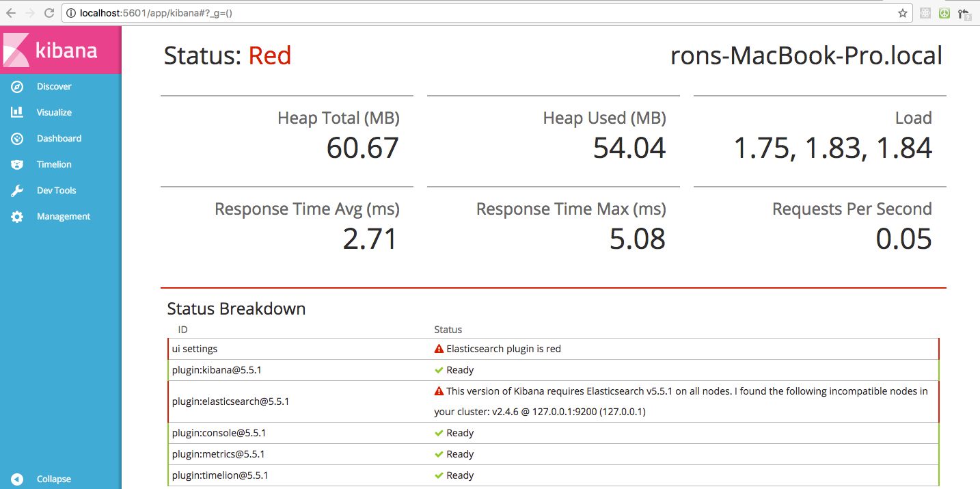
Task: Click the rons-MacBook-Pro.local hostname
Action: point(806,55)
